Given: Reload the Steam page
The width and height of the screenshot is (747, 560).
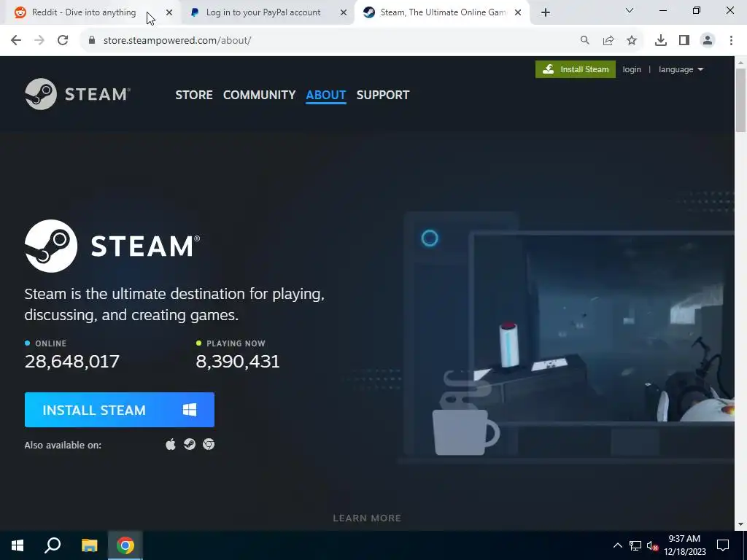Looking at the screenshot, I should coord(63,41).
